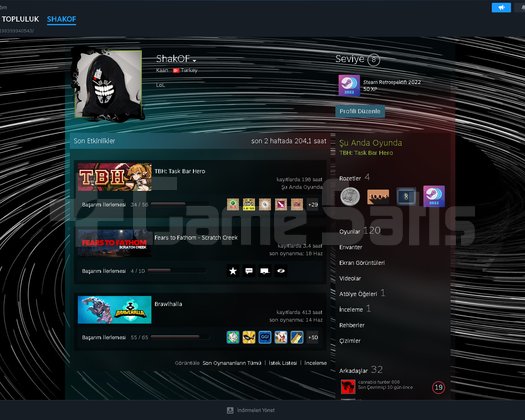Click the Seviye 8 level circle
The width and height of the screenshot is (525, 420).
click(x=373, y=60)
